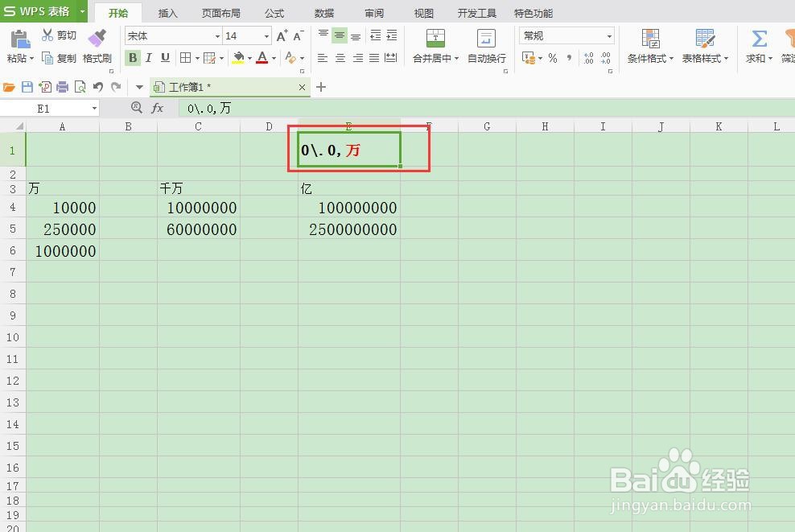Viewport: 795px width, 532px height.
Task: Click the undo arrow icon
Action: click(x=97, y=86)
